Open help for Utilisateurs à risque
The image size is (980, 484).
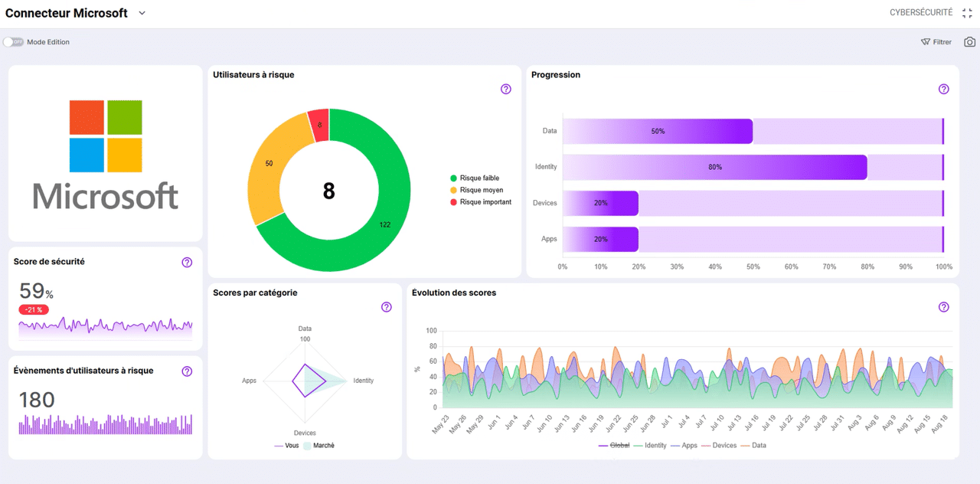[506, 89]
